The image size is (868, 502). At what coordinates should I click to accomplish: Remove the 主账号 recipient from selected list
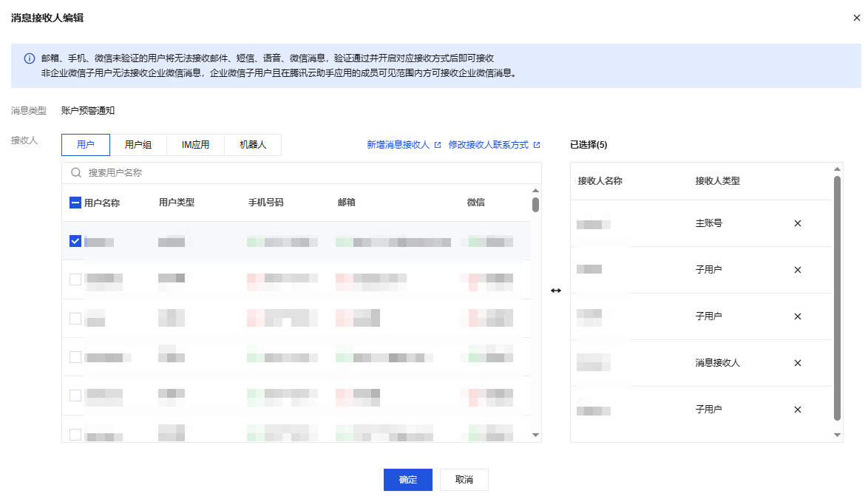tap(797, 223)
